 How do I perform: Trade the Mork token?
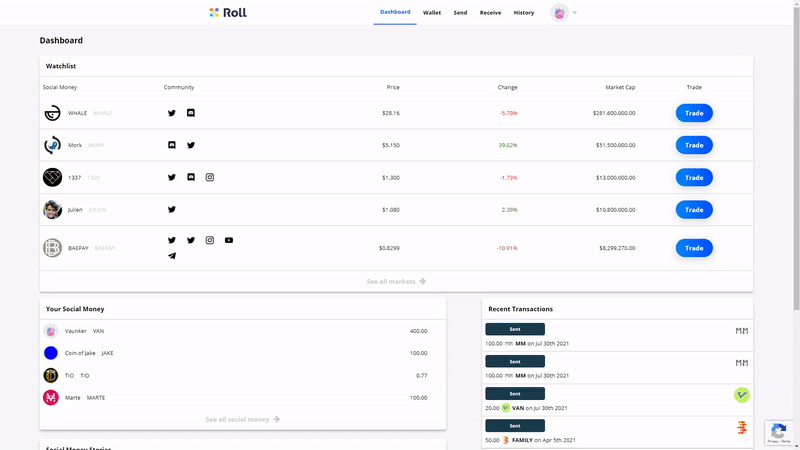click(x=694, y=145)
